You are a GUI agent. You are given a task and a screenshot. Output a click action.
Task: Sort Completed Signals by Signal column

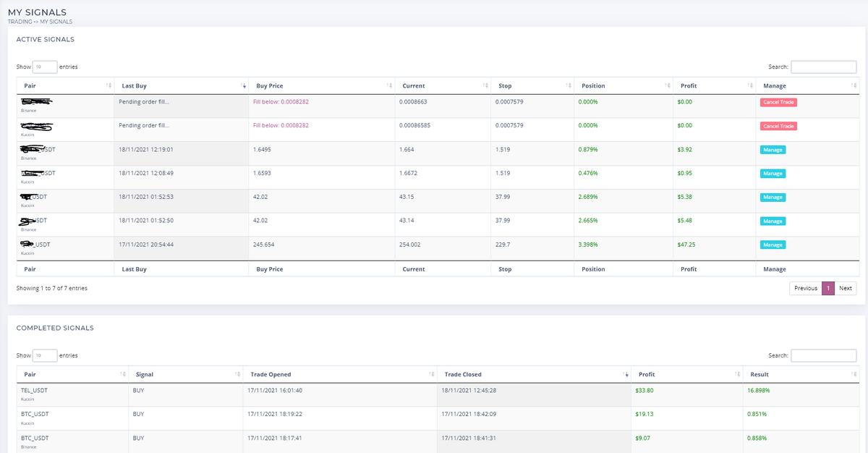pyautogui.click(x=184, y=374)
